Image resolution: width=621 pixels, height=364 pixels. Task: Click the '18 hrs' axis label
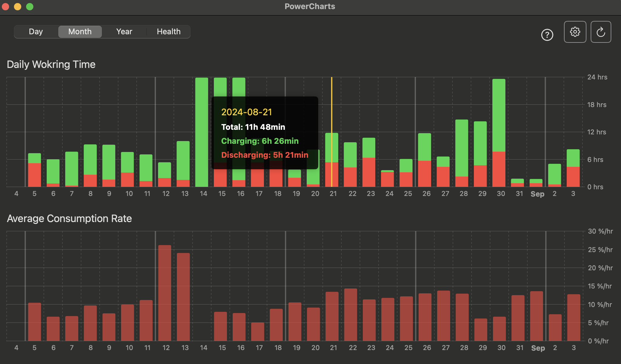597,105
